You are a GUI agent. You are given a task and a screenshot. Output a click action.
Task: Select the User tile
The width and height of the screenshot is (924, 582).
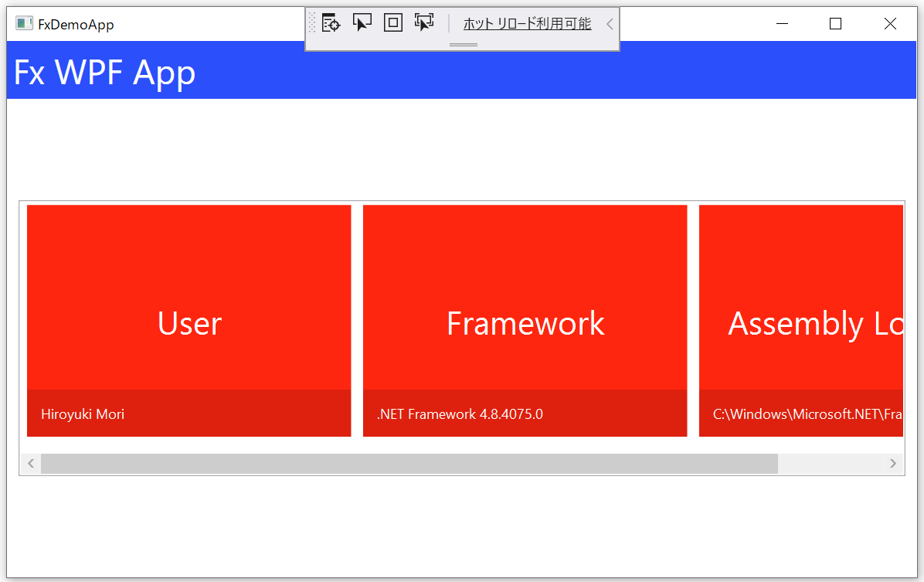(x=189, y=321)
